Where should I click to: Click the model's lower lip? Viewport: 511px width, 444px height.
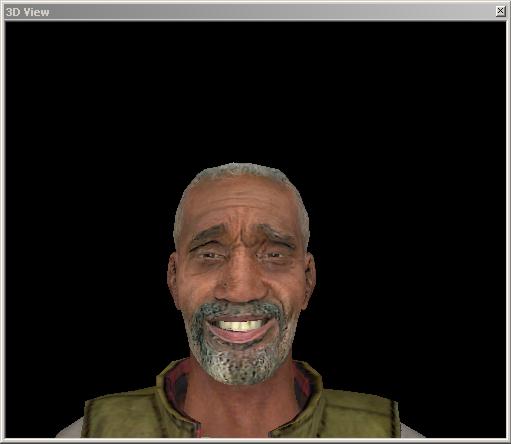pos(239,336)
